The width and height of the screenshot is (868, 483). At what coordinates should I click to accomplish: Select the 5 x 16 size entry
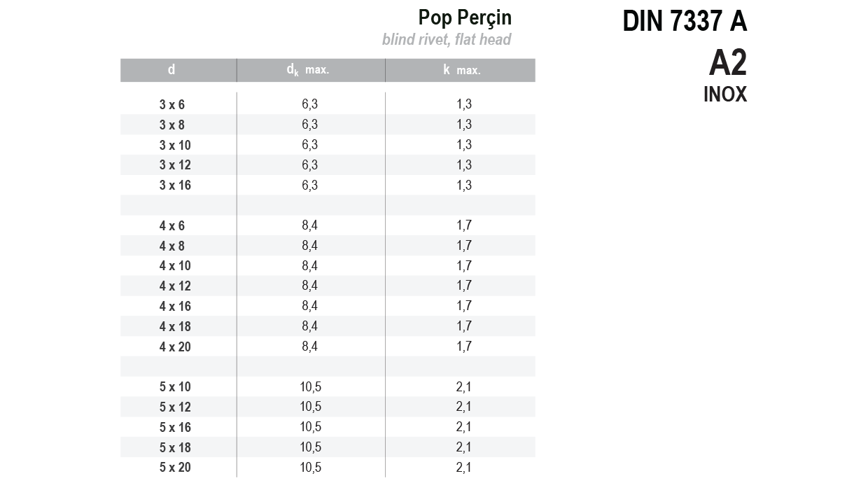coord(175,428)
